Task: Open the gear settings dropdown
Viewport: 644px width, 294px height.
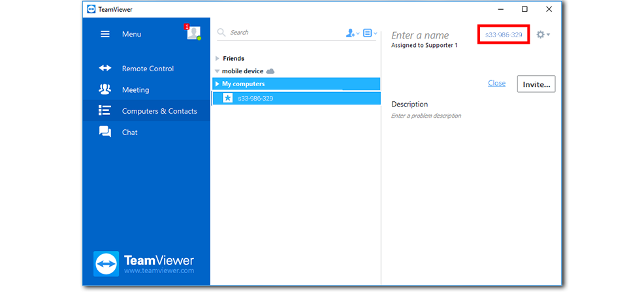Action: pos(543,35)
